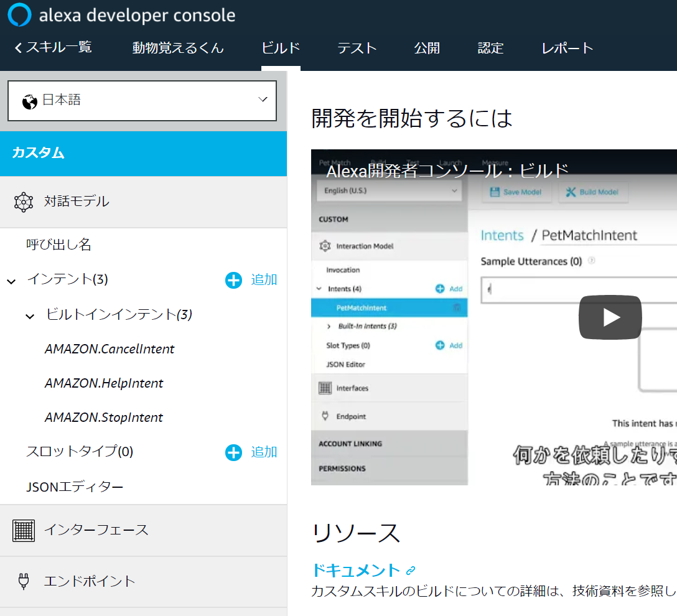Click the Alexa logo icon
The height and width of the screenshot is (616, 677).
pyautogui.click(x=19, y=15)
